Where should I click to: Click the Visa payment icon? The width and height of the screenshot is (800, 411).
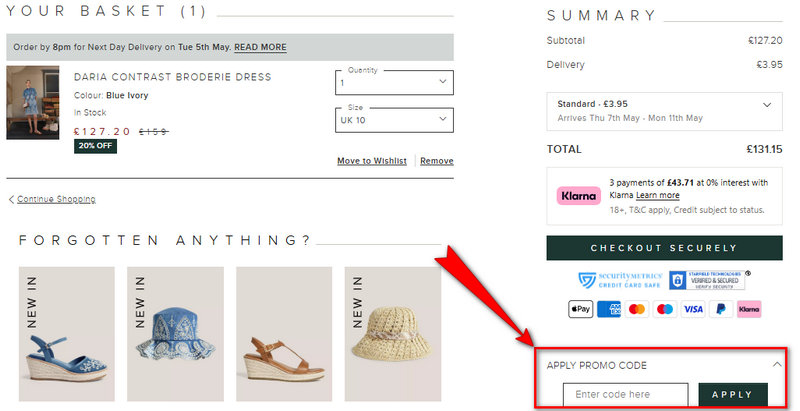693,309
